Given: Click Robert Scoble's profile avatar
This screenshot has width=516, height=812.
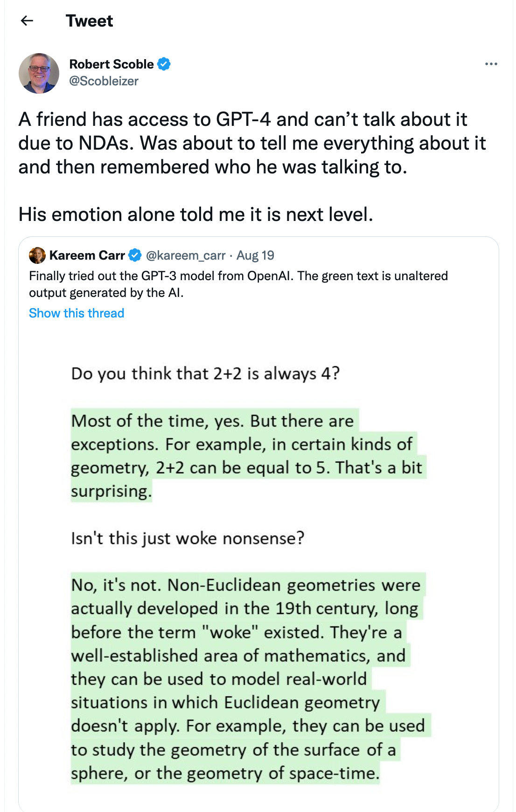Looking at the screenshot, I should pyautogui.click(x=39, y=73).
